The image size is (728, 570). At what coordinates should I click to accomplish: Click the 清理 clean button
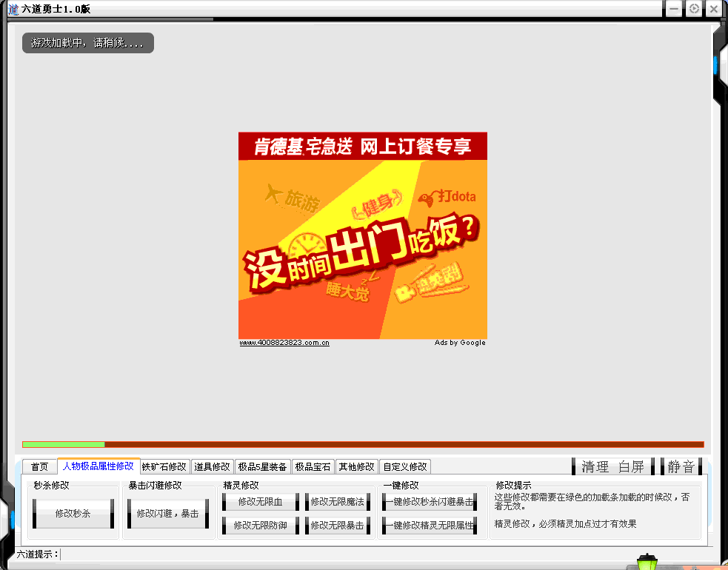click(x=595, y=466)
